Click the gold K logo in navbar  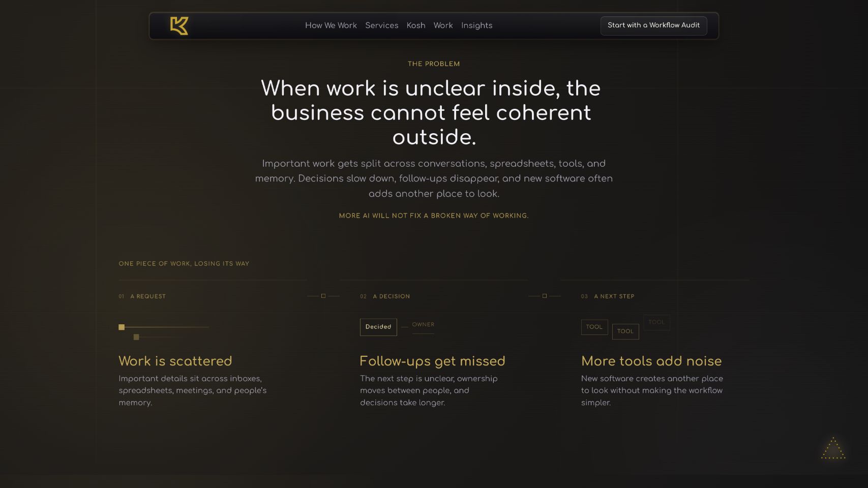pyautogui.click(x=179, y=25)
